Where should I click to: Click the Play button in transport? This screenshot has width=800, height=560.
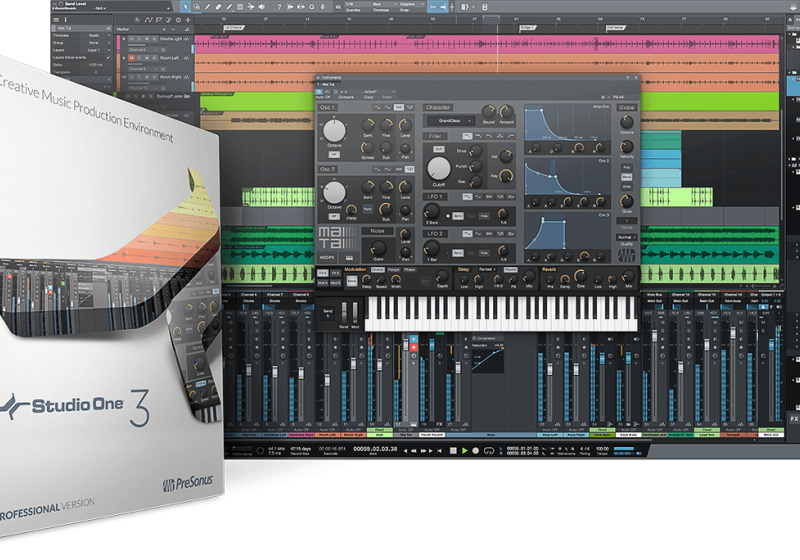(x=464, y=451)
